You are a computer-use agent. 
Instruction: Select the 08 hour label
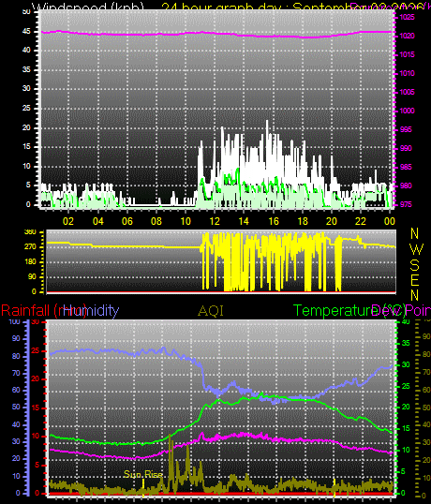[156, 221]
